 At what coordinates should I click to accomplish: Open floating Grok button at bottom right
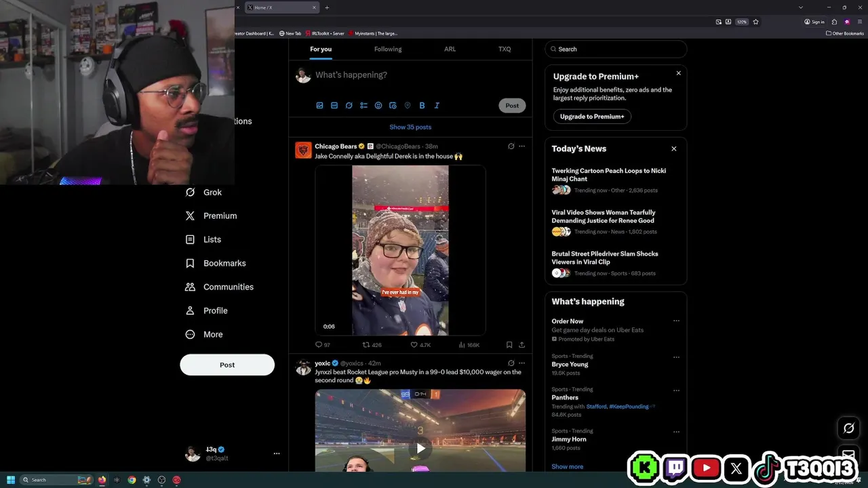(x=848, y=428)
